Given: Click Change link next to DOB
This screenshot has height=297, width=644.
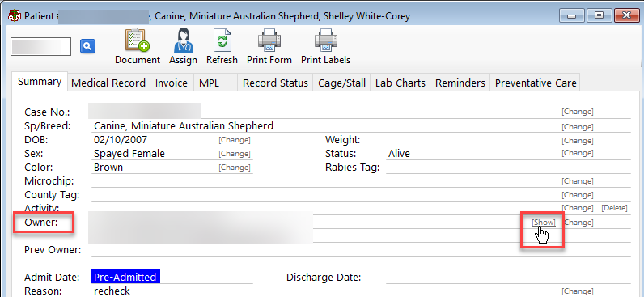Looking at the screenshot, I should [235, 140].
